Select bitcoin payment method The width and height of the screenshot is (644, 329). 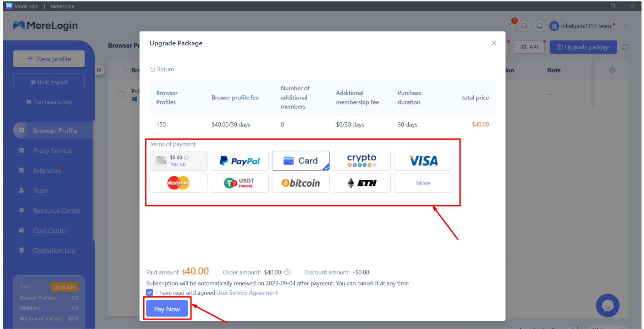click(x=301, y=183)
